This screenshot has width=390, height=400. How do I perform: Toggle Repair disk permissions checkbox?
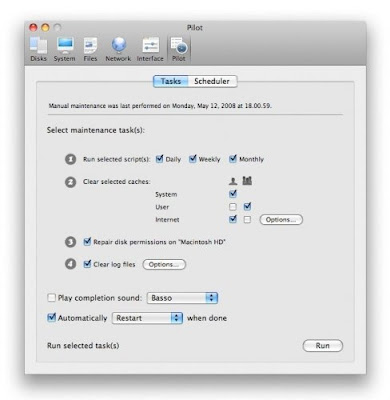point(87,242)
